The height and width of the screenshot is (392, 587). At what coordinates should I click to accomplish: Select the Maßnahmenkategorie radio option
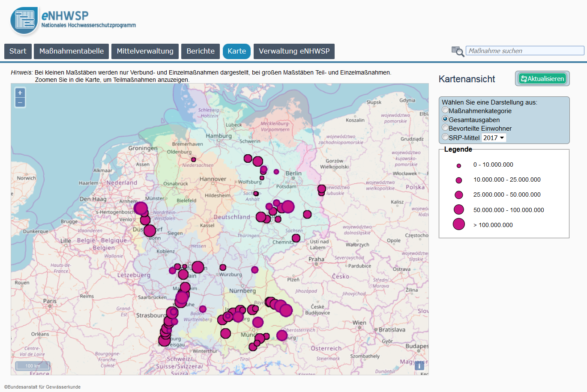(445, 110)
